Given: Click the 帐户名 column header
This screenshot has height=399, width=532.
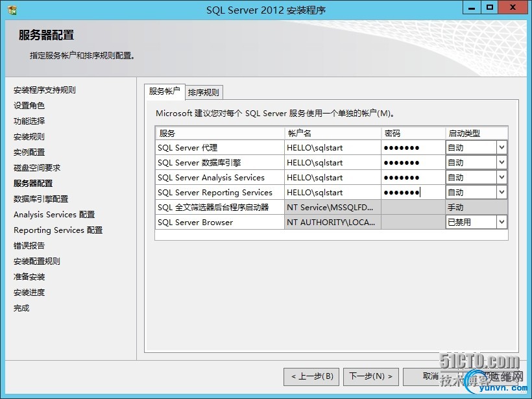Looking at the screenshot, I should [333, 134].
